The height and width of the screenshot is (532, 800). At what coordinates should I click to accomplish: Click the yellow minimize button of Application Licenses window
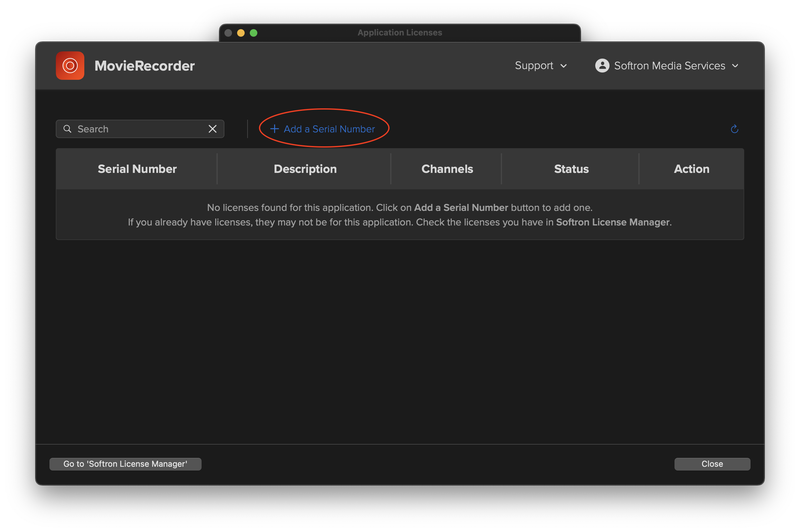(x=241, y=33)
